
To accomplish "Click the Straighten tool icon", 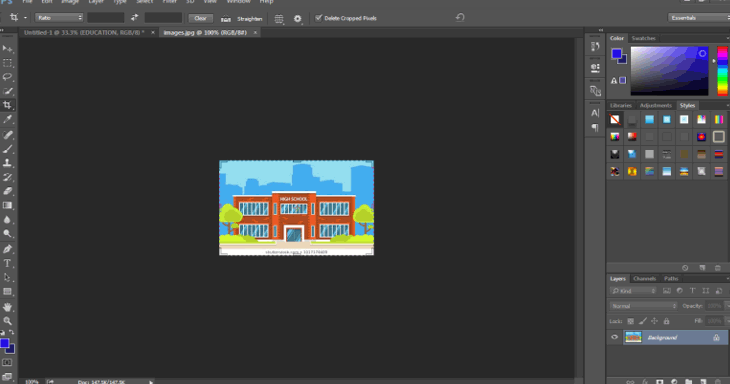I will click(226, 19).
